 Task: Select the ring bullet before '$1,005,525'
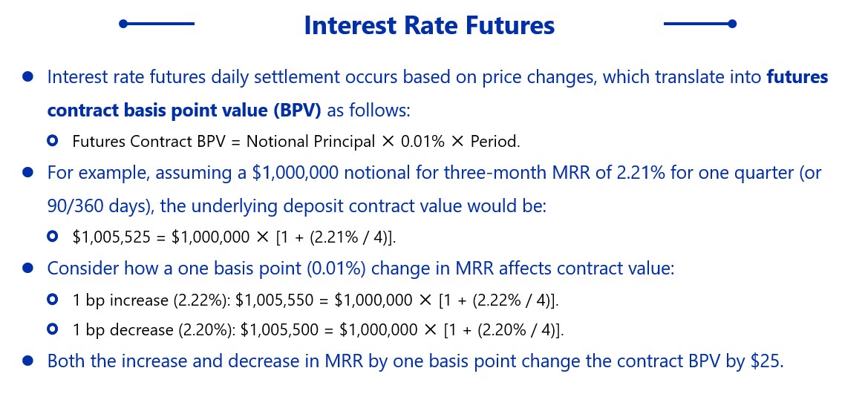53,236
